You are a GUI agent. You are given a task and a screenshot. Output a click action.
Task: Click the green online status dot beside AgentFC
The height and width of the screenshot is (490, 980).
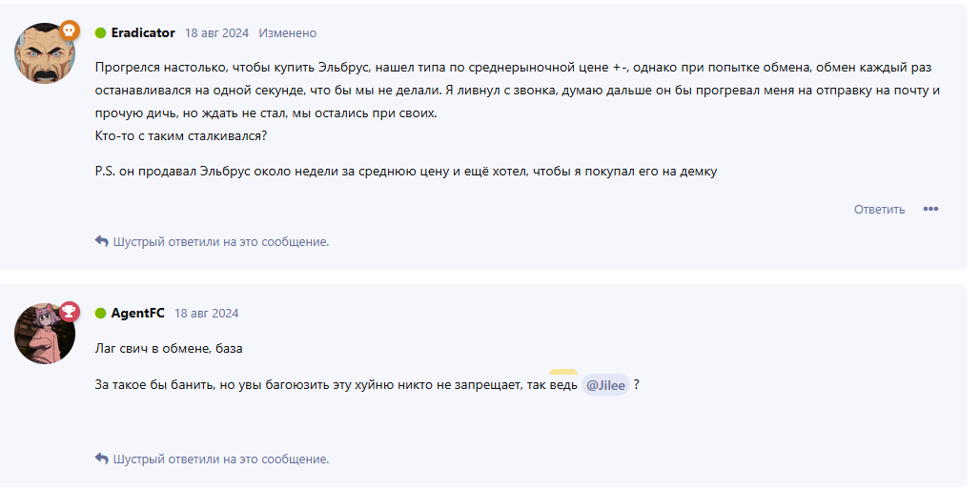tap(100, 313)
